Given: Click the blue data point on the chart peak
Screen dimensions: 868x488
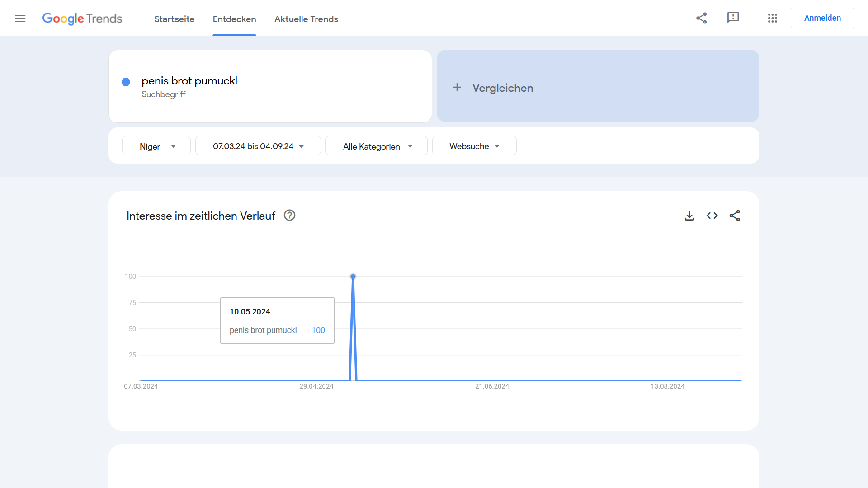Looking at the screenshot, I should 353,276.
